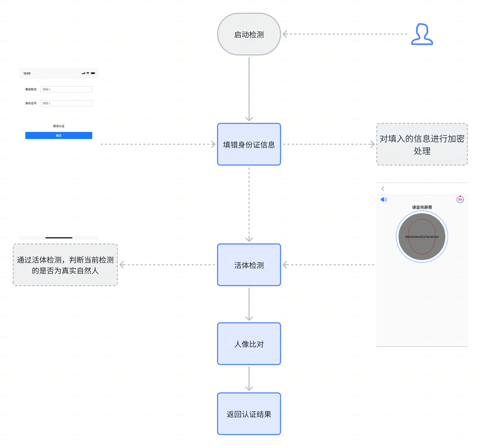Click the 通过活体检测 dashed note box
The image size is (481, 448).
pyautogui.click(x=65, y=265)
